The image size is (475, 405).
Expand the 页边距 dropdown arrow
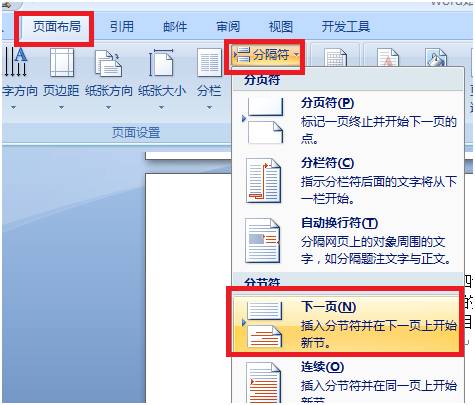[61, 107]
